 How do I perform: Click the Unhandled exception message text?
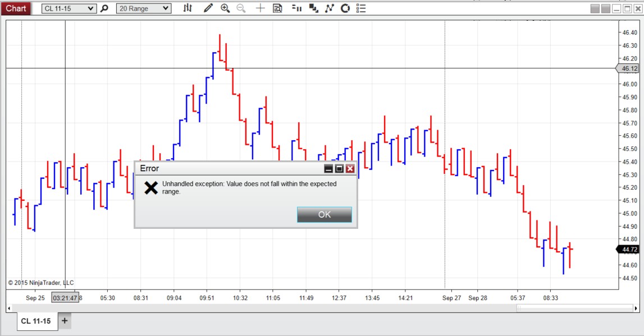(249, 187)
